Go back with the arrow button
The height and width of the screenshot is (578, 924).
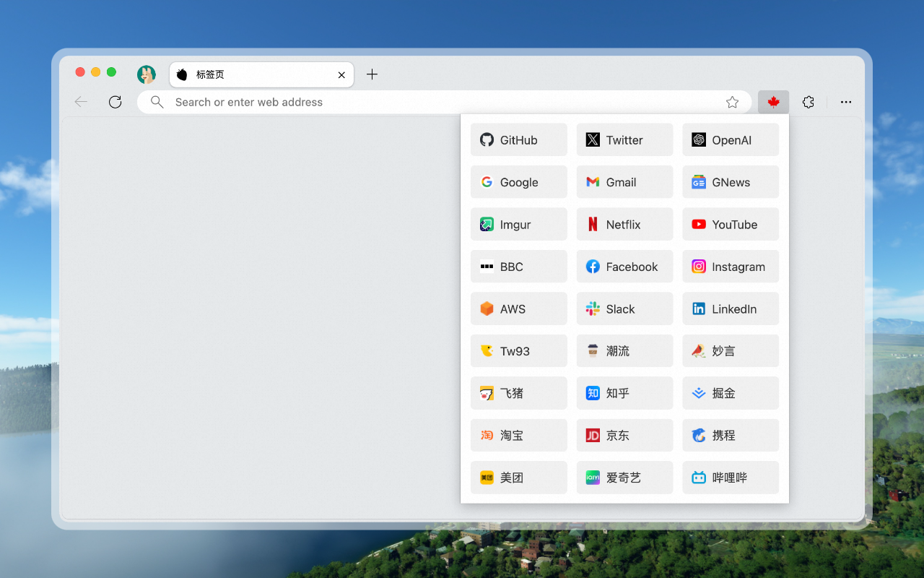(x=81, y=102)
